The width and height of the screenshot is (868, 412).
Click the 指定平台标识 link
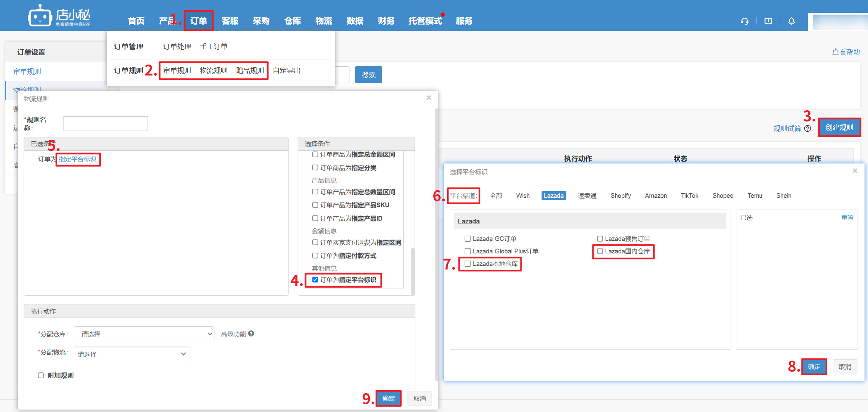(77, 159)
